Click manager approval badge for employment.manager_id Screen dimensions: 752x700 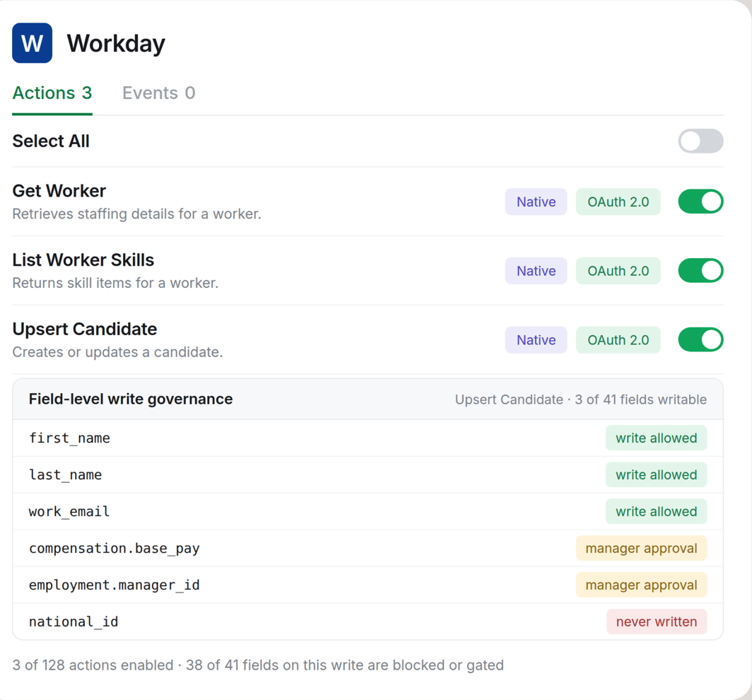(641, 585)
